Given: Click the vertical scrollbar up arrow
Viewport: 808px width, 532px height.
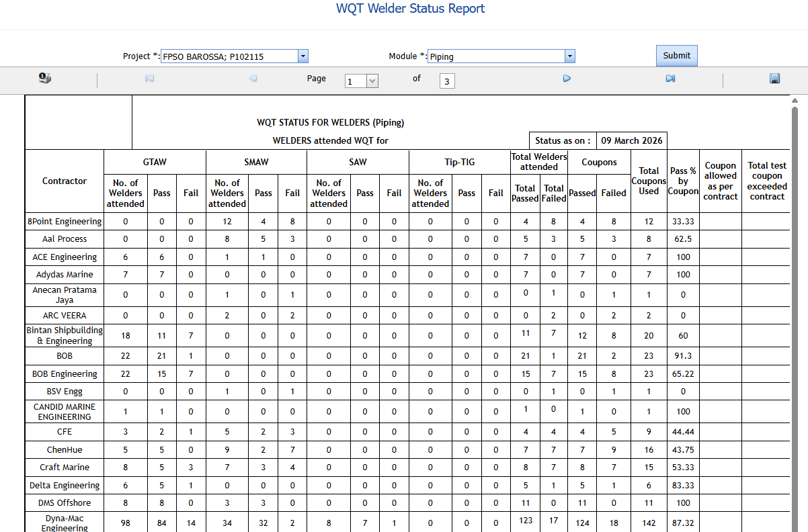Looking at the screenshot, I should coord(795,100).
